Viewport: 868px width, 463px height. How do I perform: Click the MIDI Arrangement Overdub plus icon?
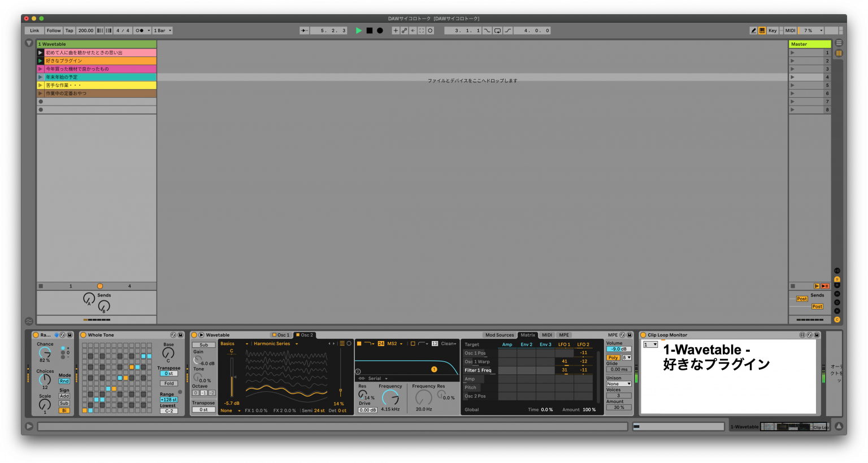[396, 30]
